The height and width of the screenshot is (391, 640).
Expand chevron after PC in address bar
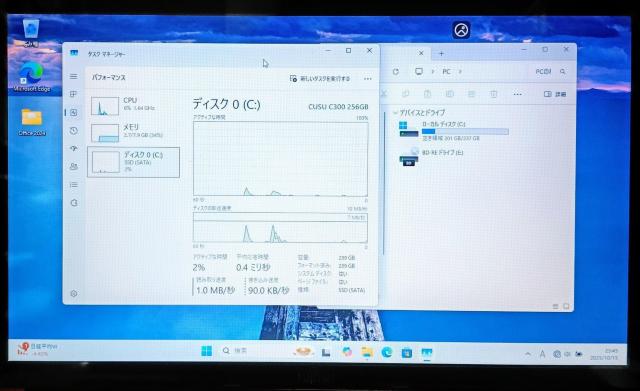point(460,71)
